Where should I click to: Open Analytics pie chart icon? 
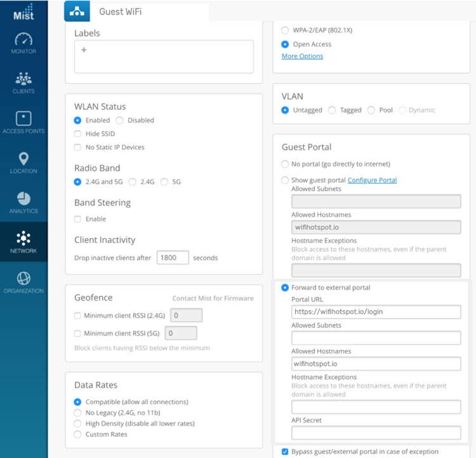click(23, 199)
